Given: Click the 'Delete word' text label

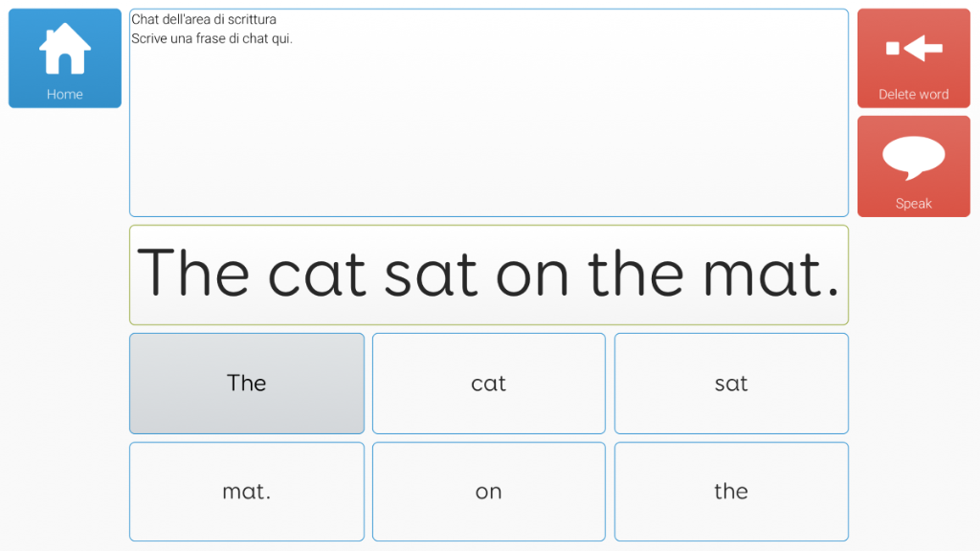Looking at the screenshot, I should click(x=914, y=95).
